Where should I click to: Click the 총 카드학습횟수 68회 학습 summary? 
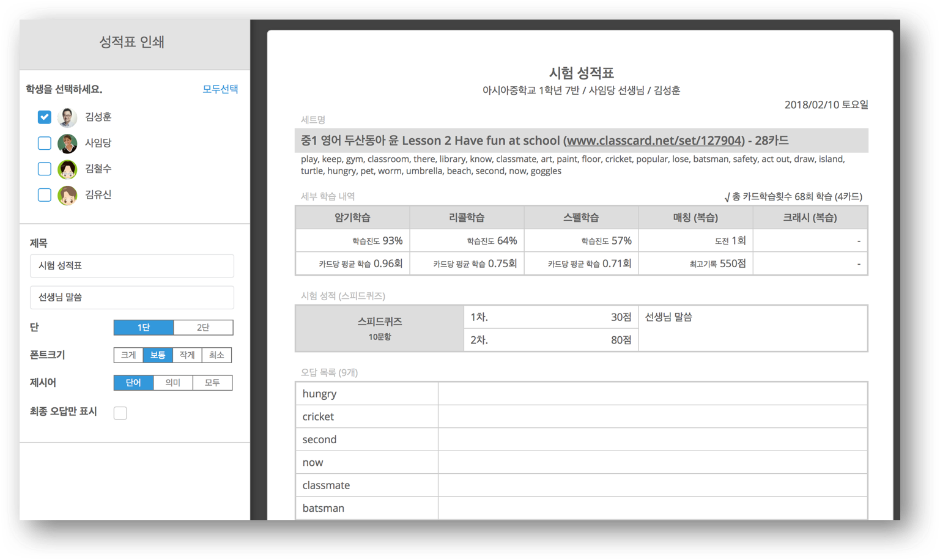tap(793, 196)
